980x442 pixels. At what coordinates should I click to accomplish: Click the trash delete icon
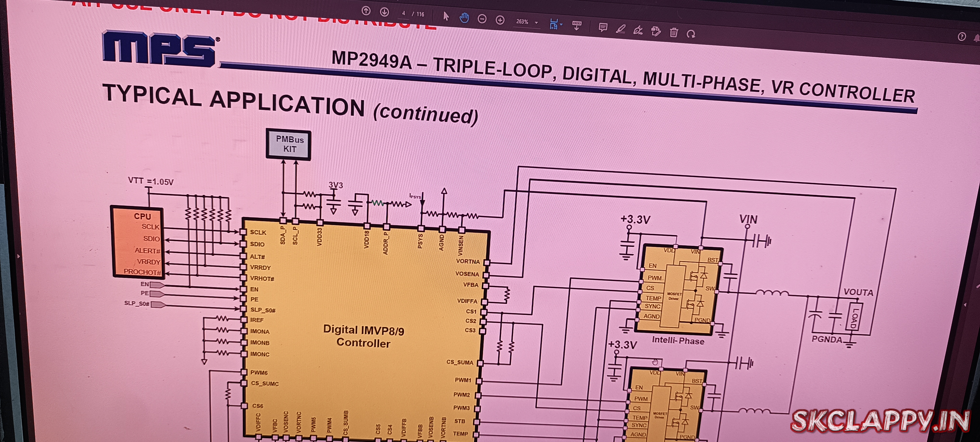[x=674, y=32]
